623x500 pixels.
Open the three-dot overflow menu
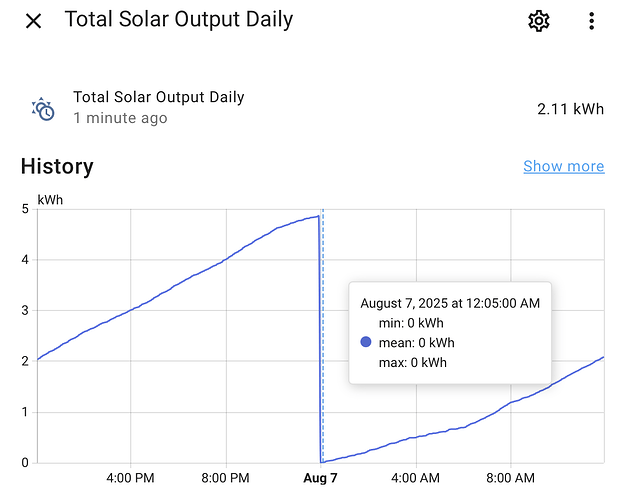point(592,21)
